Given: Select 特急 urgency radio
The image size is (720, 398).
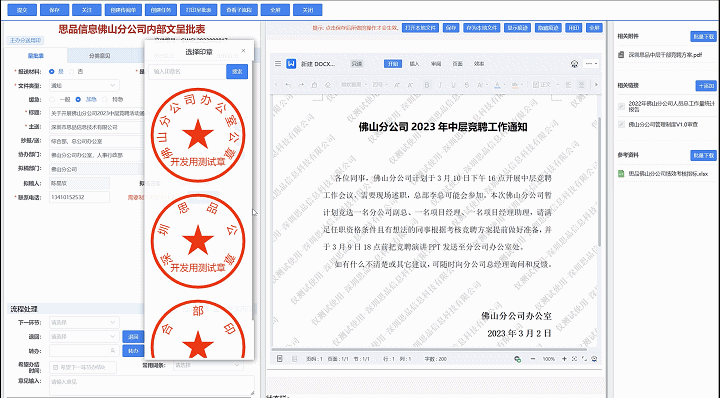Looking at the screenshot, I should click(105, 100).
